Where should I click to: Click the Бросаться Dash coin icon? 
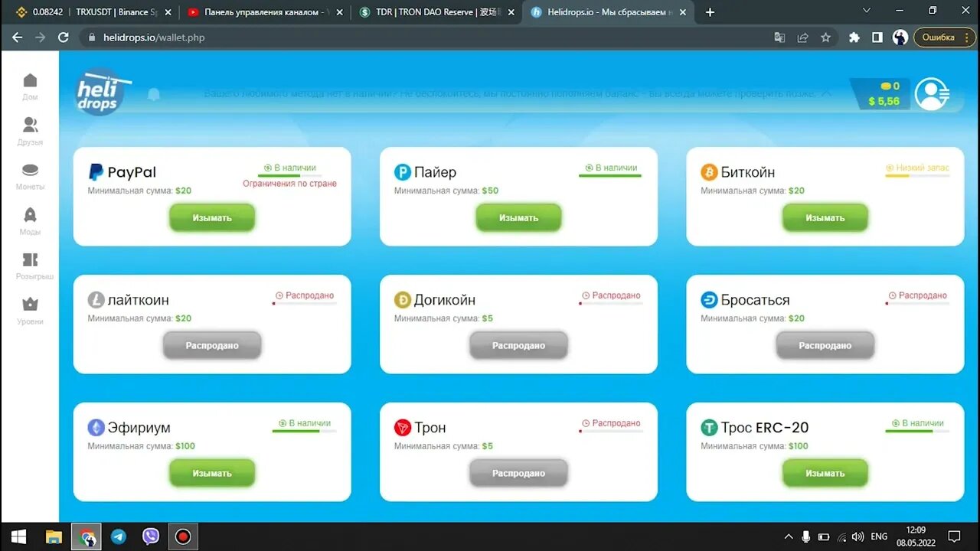(x=709, y=300)
